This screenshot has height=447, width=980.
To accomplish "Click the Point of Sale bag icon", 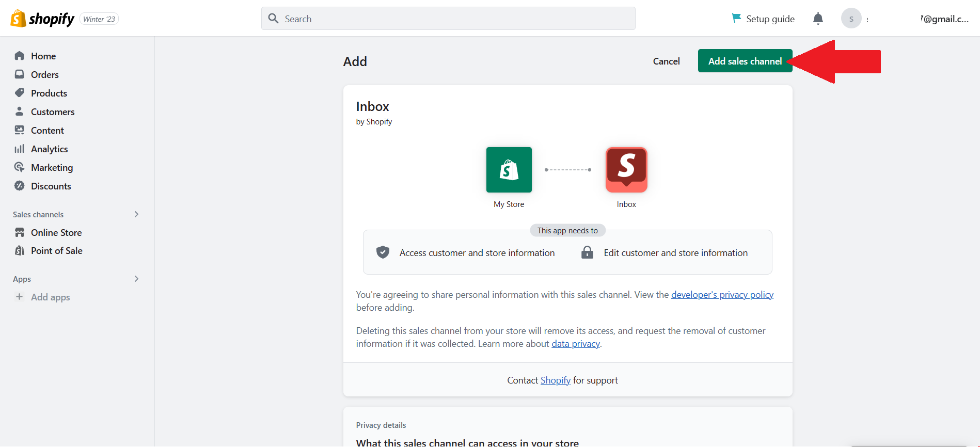I will click(x=20, y=250).
